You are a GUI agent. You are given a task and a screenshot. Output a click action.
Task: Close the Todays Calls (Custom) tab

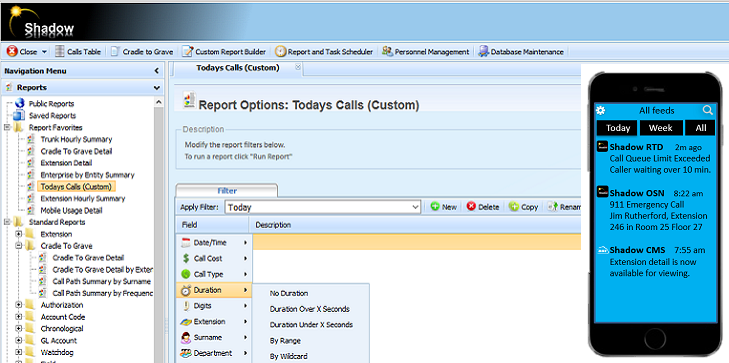click(298, 67)
